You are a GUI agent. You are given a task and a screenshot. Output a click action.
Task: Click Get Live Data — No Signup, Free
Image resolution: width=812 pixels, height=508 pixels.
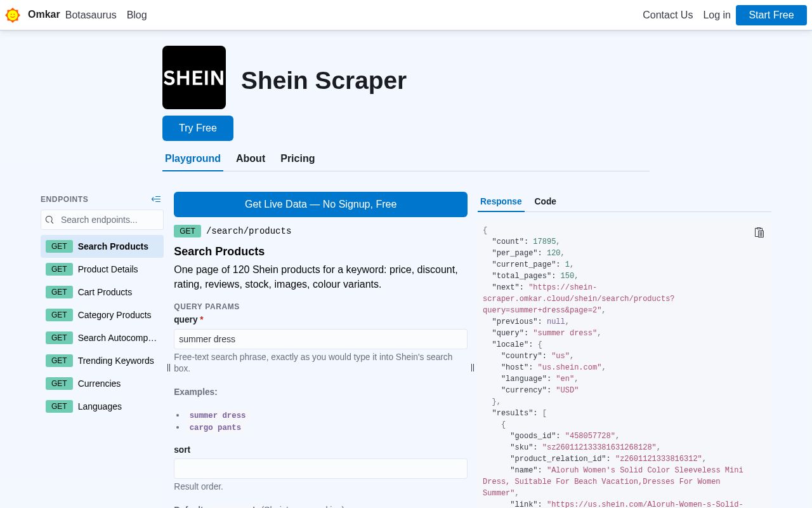320,204
